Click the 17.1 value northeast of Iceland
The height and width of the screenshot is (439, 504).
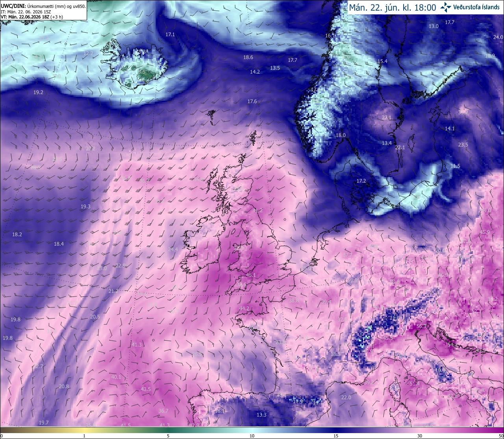(170, 35)
